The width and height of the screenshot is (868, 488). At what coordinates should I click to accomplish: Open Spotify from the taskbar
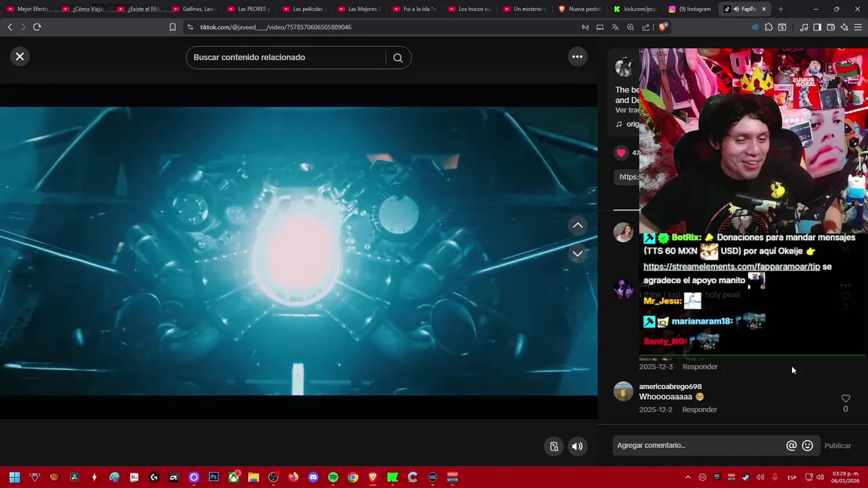pyautogui.click(x=333, y=477)
